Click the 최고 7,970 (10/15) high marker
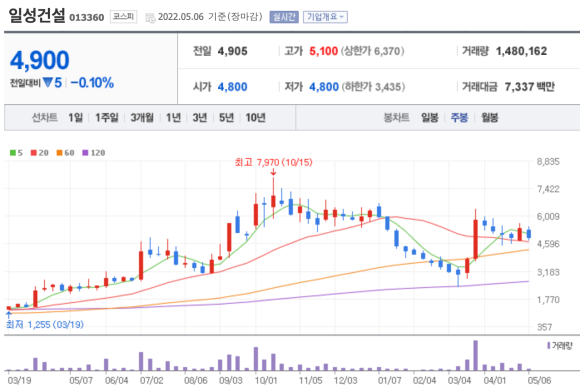The height and width of the screenshot is (392, 580). (273, 162)
